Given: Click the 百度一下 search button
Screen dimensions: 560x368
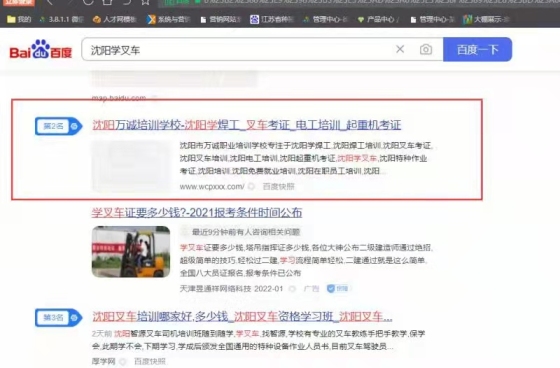Looking at the screenshot, I should coord(478,49).
